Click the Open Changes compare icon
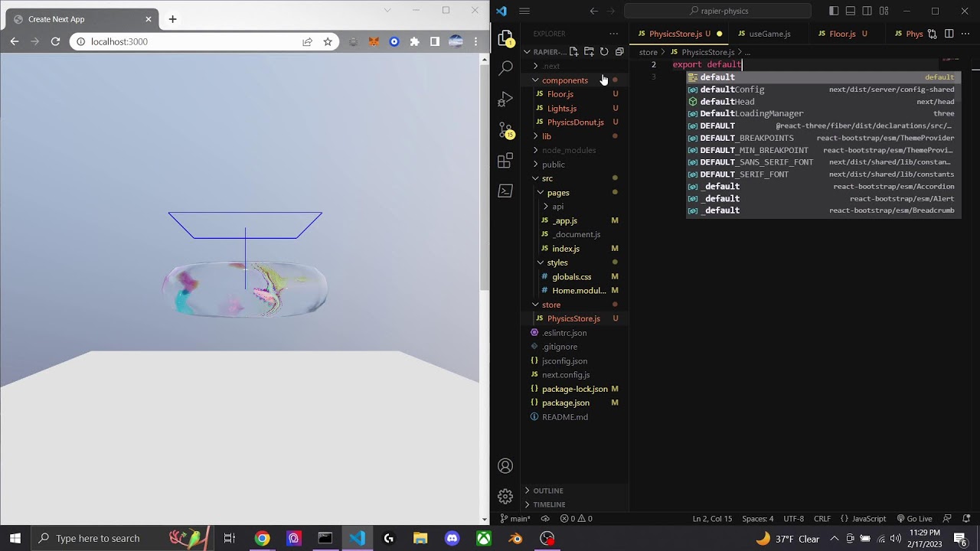Screen dimensions: 980x551 (x=932, y=34)
